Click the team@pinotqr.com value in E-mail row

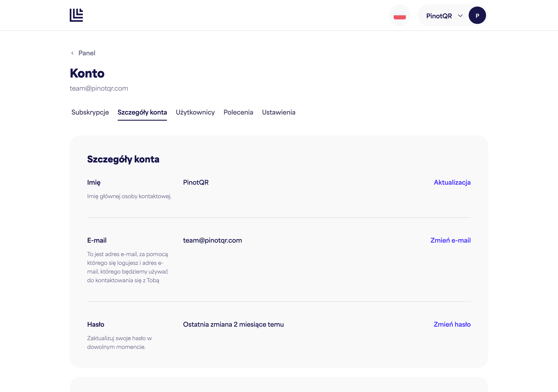coord(212,240)
